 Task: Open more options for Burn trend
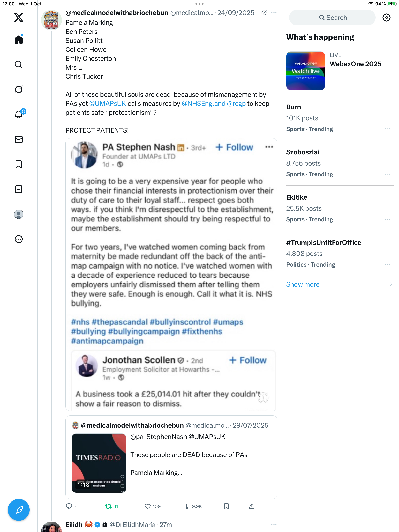[x=388, y=129]
